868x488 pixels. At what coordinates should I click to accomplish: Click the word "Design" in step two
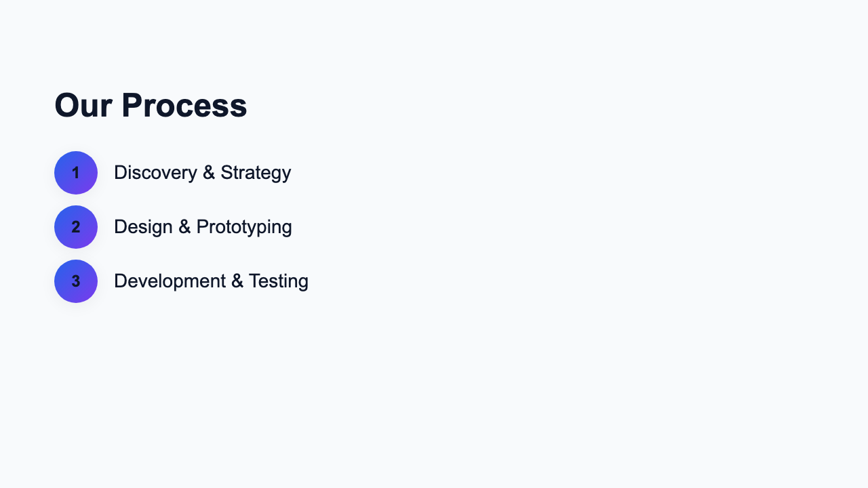(143, 227)
